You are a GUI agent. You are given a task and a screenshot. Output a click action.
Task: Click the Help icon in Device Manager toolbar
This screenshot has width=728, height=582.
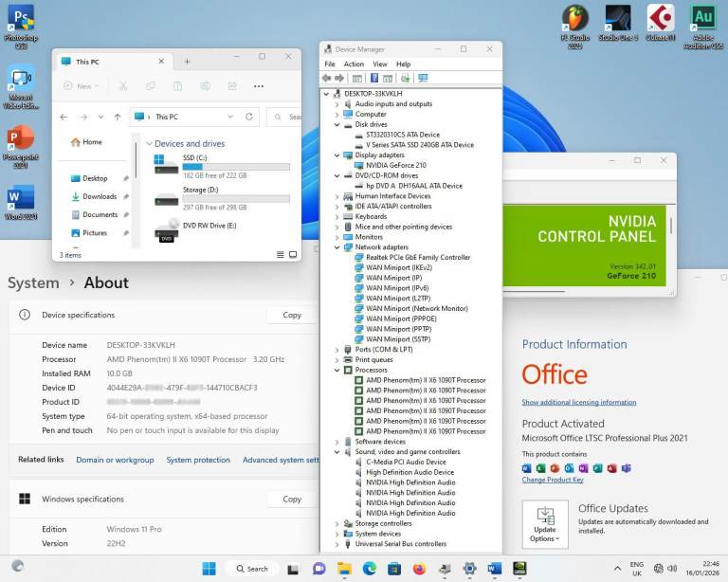point(374,78)
